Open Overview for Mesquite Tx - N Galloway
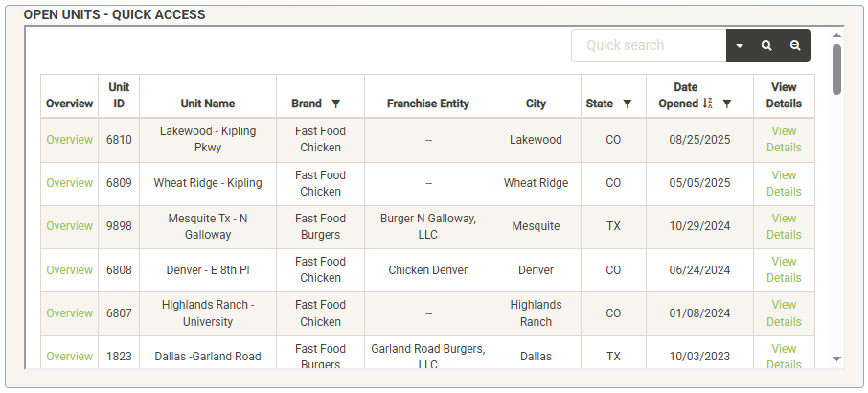This screenshot has height=393, width=868. pyautogui.click(x=70, y=226)
